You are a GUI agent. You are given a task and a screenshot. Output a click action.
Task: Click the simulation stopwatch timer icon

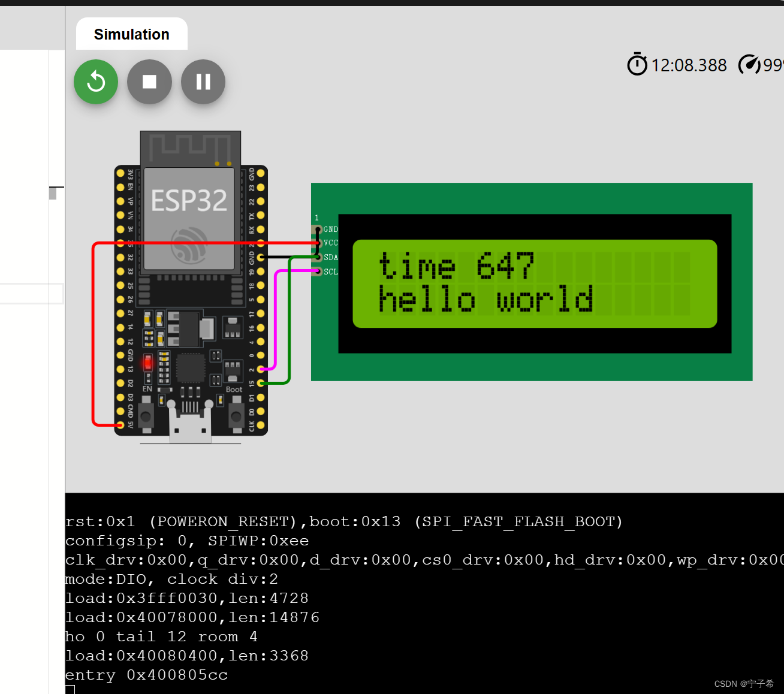click(x=637, y=64)
